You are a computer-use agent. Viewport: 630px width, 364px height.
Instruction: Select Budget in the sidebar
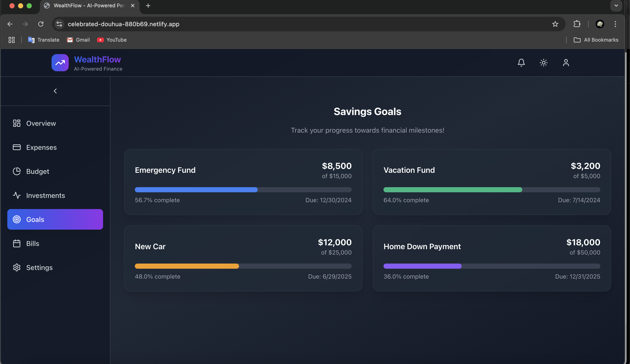(38, 171)
